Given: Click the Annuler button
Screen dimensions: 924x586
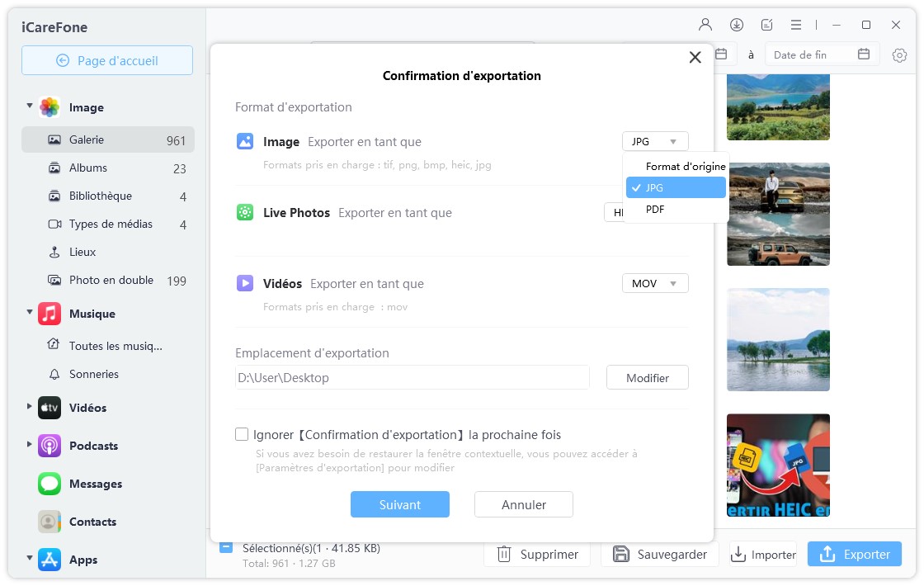Looking at the screenshot, I should tap(524, 504).
